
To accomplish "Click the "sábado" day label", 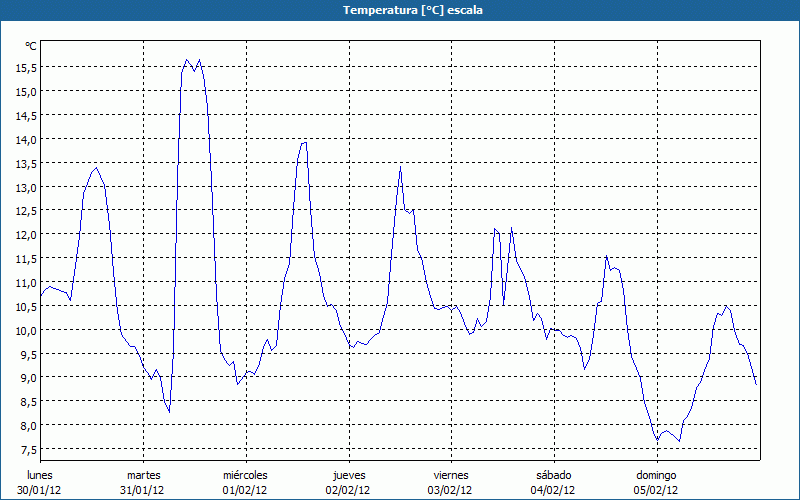I will [553, 475].
